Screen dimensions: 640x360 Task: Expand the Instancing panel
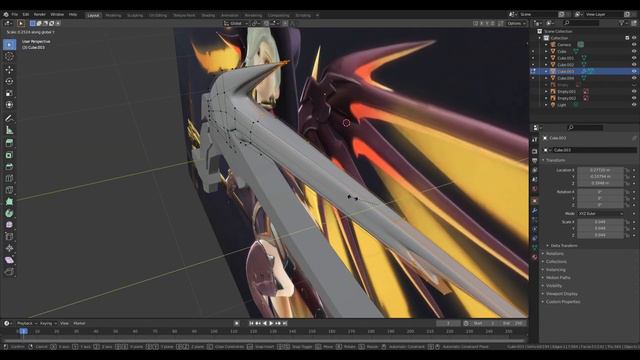(x=556, y=270)
